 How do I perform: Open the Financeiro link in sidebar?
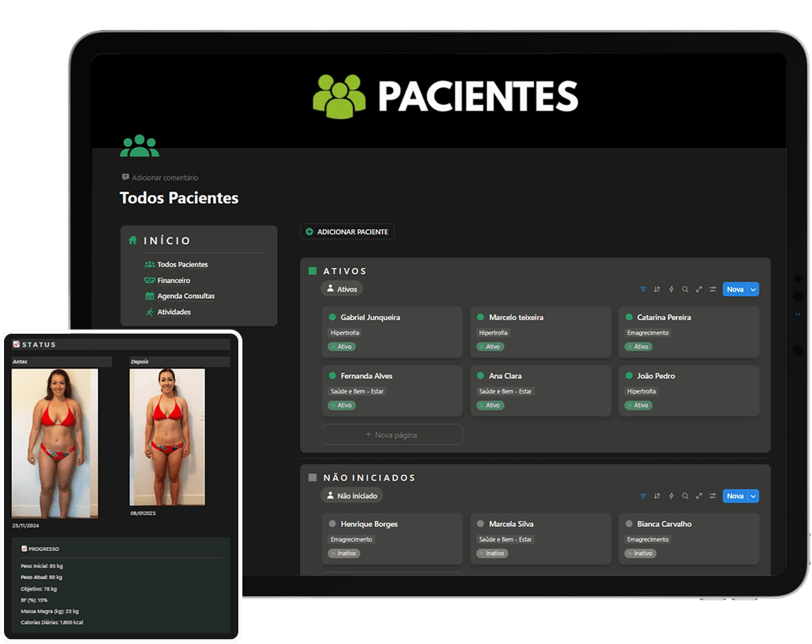click(x=173, y=280)
